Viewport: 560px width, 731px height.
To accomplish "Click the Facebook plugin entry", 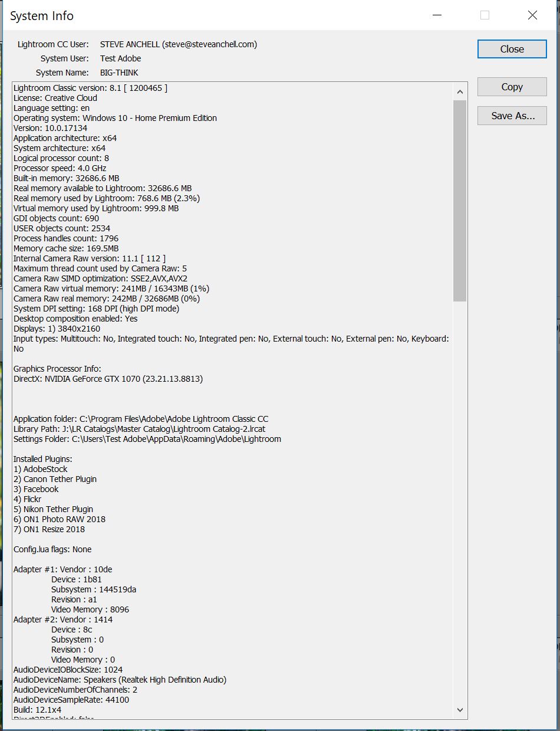I will [x=37, y=489].
